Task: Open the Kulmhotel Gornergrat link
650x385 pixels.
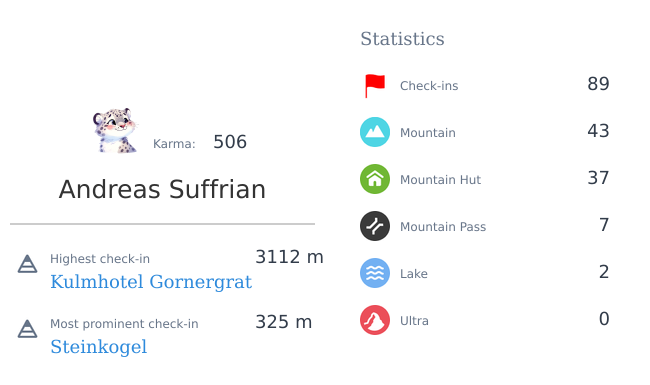Action: [x=151, y=282]
